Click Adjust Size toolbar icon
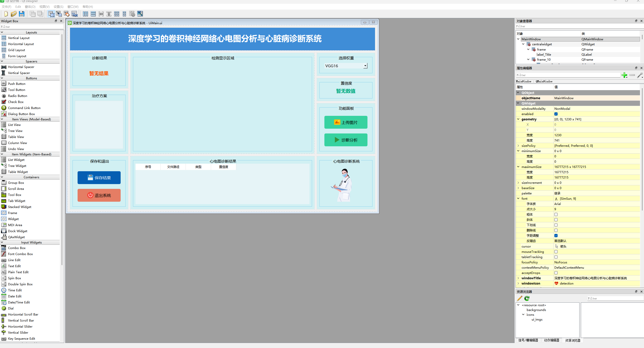 [140, 14]
